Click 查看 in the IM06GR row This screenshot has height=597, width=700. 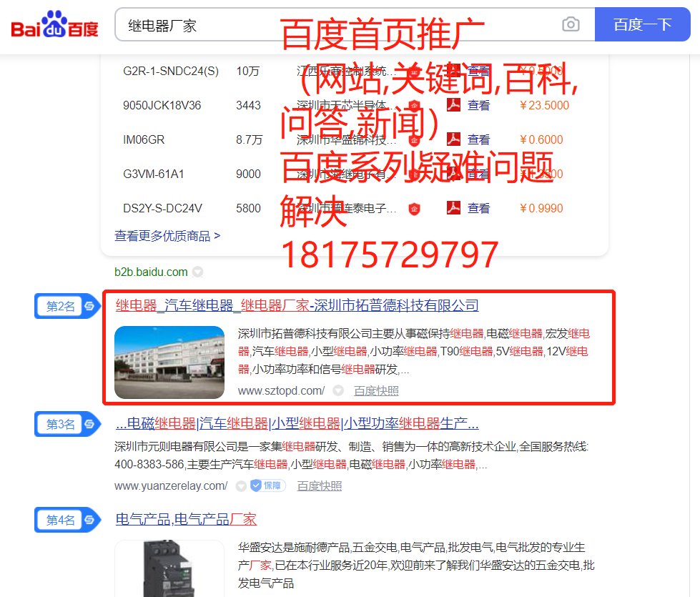[478, 139]
